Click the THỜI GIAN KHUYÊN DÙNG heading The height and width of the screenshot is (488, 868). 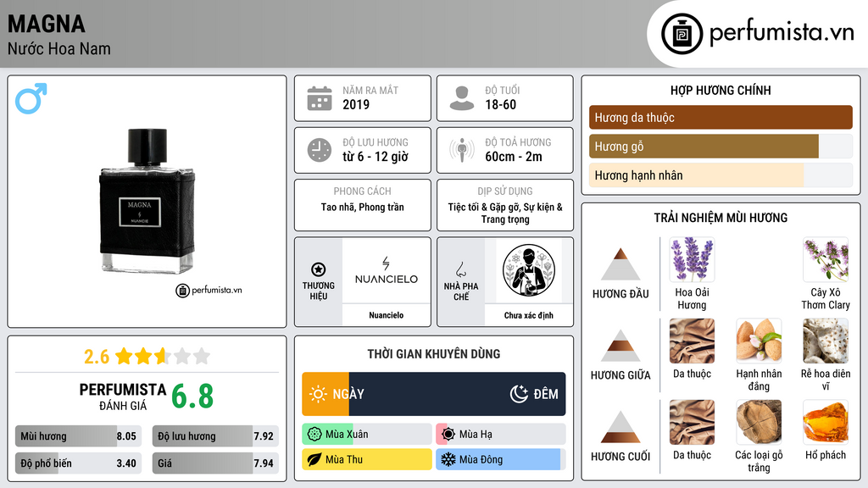point(434,354)
